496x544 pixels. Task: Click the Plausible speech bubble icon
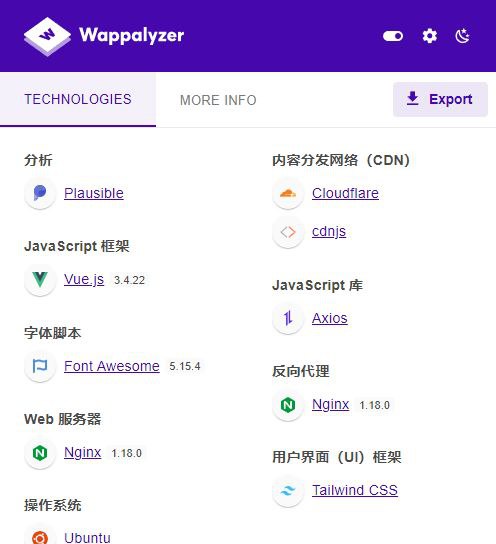(x=40, y=193)
